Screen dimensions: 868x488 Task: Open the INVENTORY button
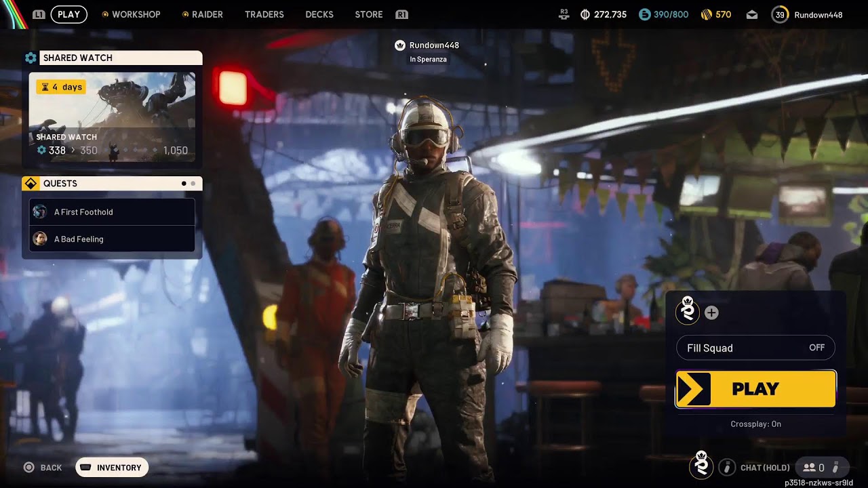112,468
